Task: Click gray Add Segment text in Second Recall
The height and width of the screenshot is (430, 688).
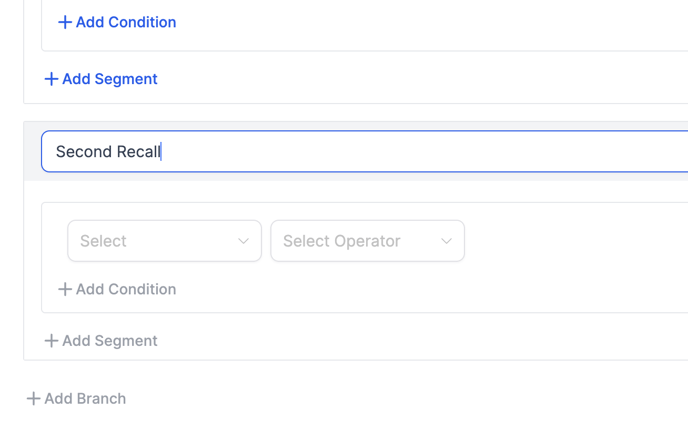Action: [x=109, y=341]
